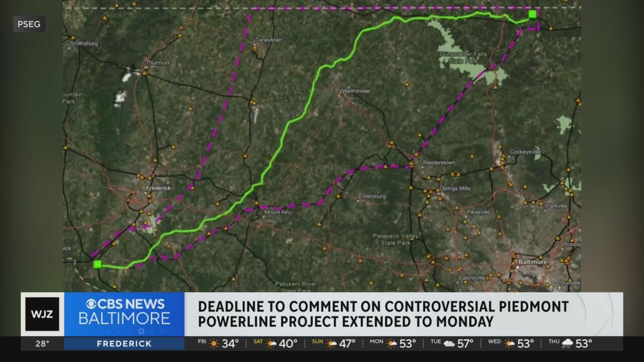Screen dimensions: 644x362
Task: Click the CBS eye logo
Action: pos(92,304)
